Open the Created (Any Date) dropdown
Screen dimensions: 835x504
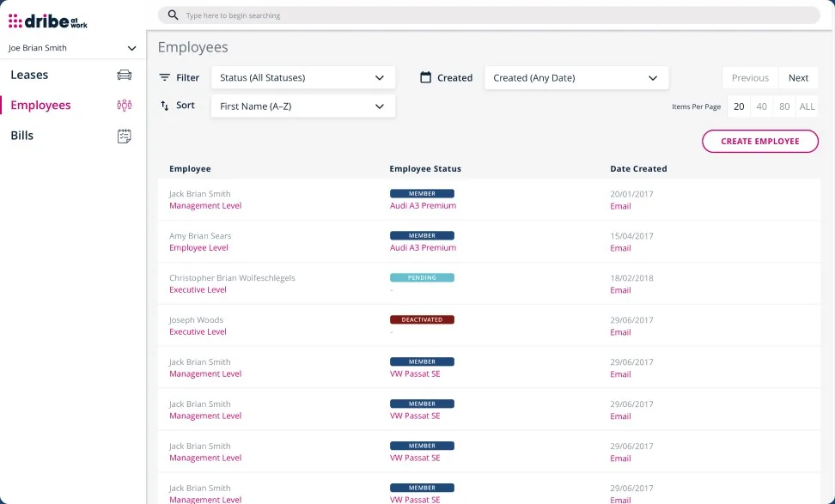click(x=576, y=77)
